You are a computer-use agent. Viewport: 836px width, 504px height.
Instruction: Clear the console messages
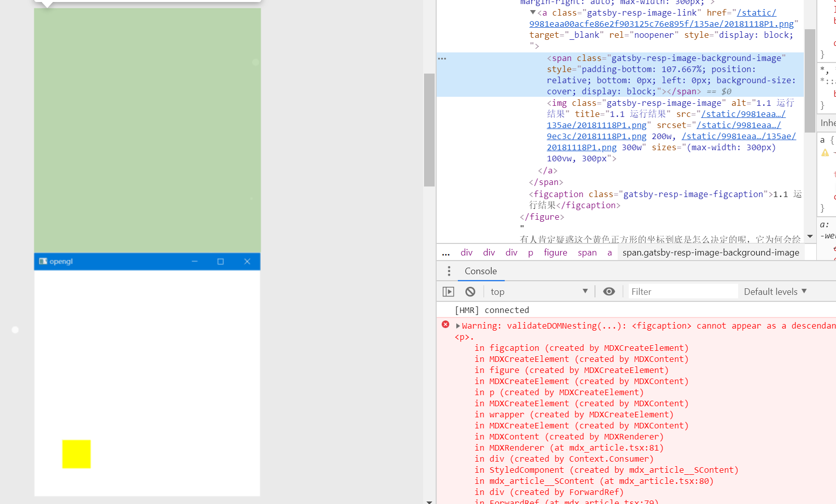470,291
